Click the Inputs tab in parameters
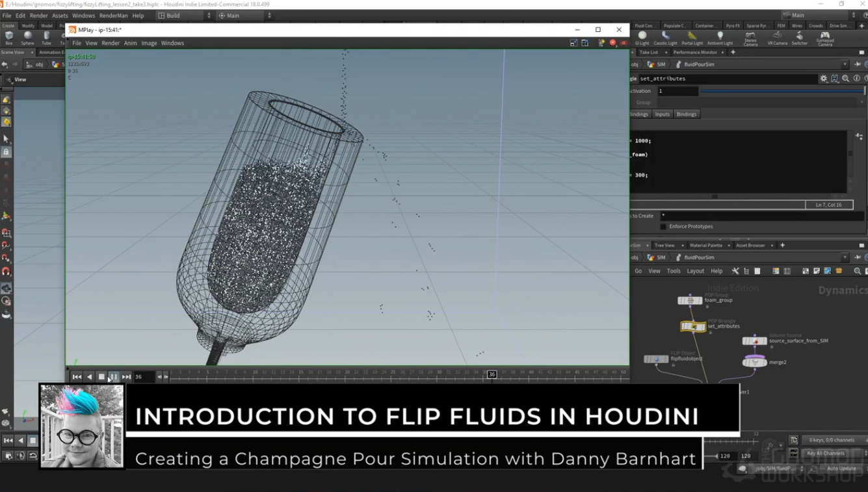The image size is (868, 492). pyautogui.click(x=662, y=114)
